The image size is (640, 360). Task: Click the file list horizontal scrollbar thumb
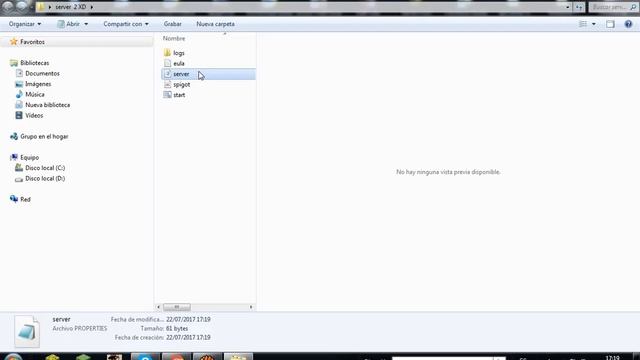coord(177,307)
